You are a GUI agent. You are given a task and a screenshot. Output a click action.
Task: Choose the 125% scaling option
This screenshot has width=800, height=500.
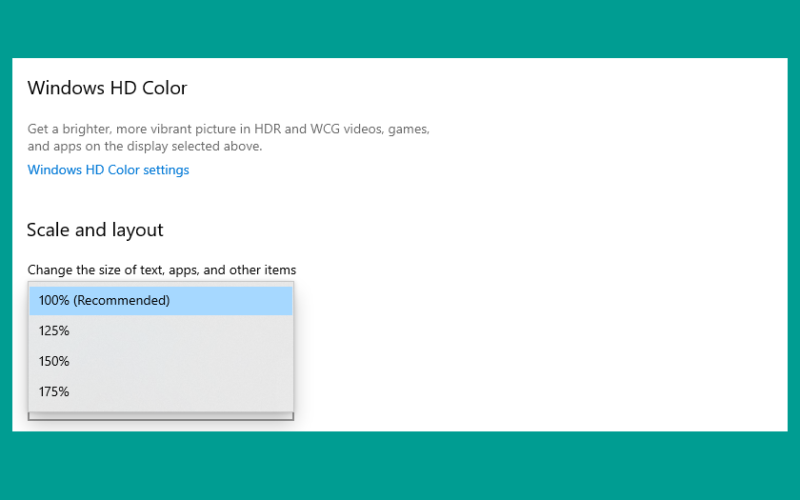[161, 331]
